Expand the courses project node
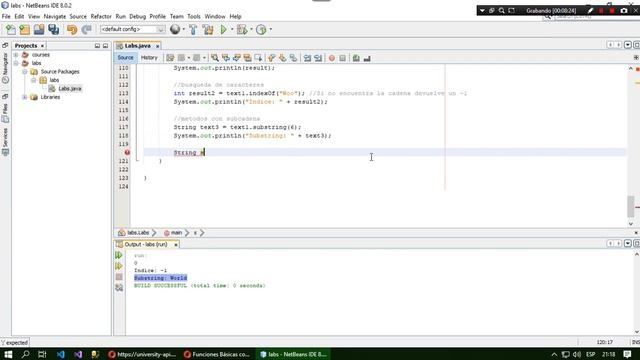640x360 pixels. click(x=16, y=55)
